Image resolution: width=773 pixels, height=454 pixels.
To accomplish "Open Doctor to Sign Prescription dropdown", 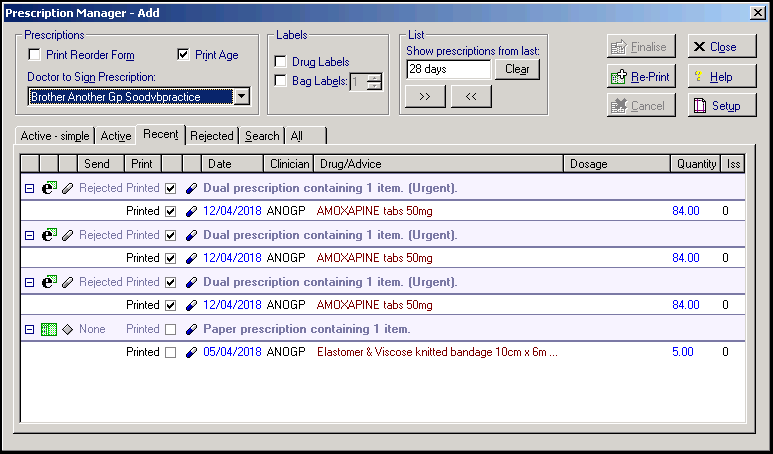I will click(241, 97).
